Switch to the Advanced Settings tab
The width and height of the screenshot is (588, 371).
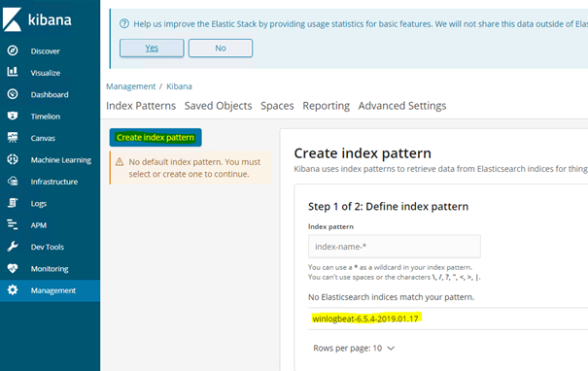click(x=402, y=106)
